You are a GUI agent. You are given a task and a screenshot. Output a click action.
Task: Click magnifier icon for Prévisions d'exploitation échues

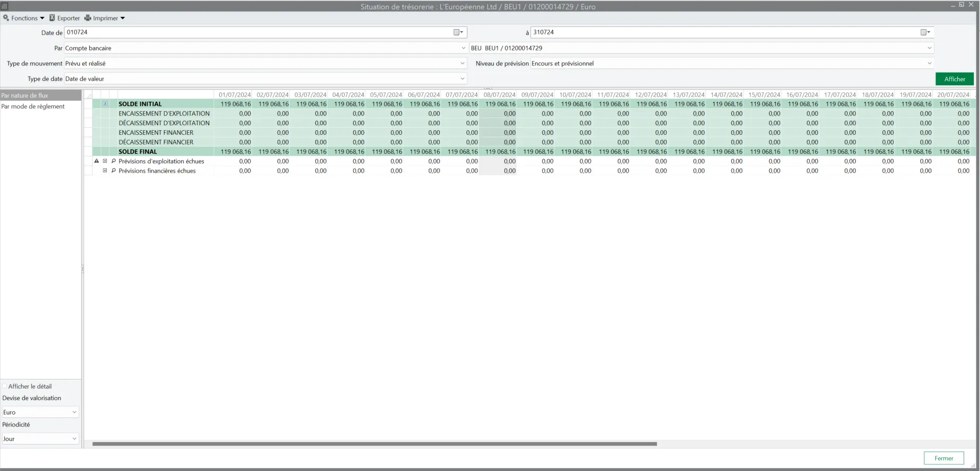tap(113, 161)
